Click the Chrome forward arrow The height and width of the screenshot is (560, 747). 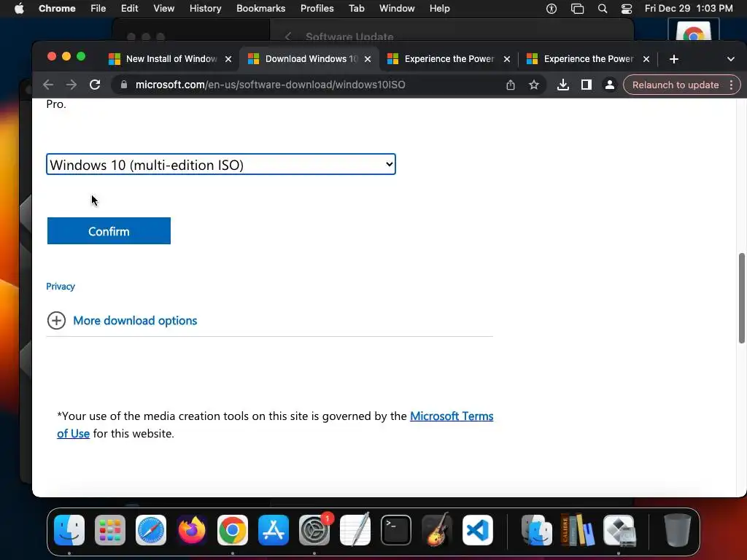(71, 85)
